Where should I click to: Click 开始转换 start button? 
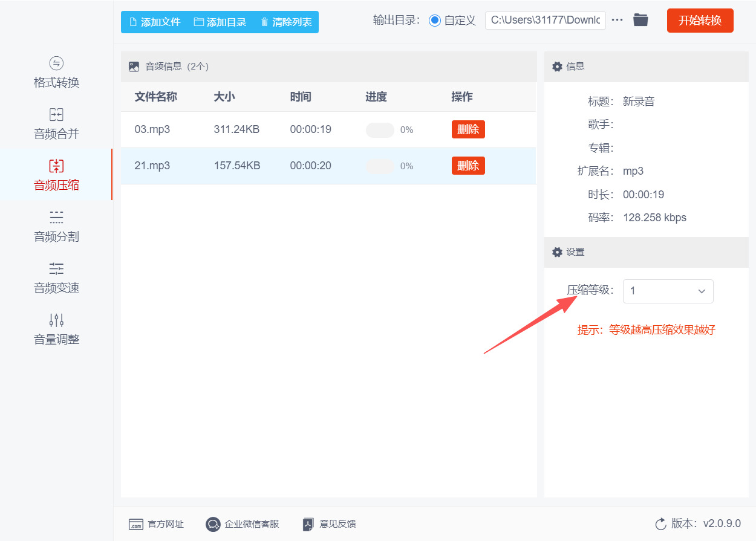[x=700, y=21]
